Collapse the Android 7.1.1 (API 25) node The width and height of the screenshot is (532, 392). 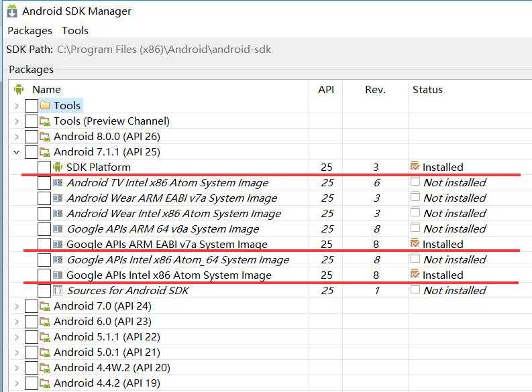17,152
